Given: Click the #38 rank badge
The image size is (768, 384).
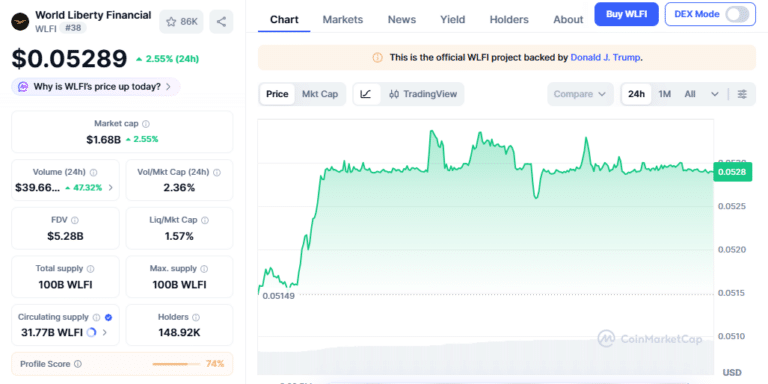Looking at the screenshot, I should coord(73,28).
